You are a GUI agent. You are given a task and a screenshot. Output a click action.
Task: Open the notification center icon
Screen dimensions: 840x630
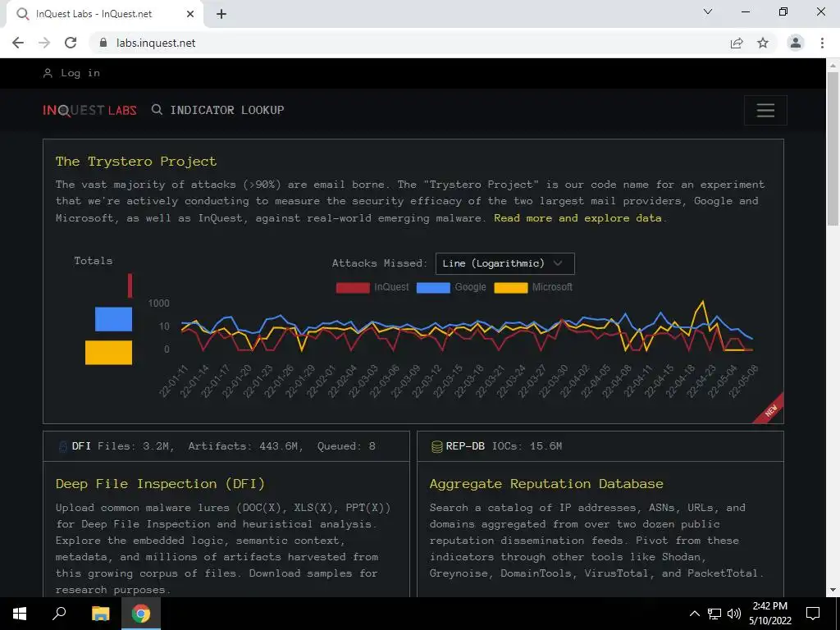point(813,614)
